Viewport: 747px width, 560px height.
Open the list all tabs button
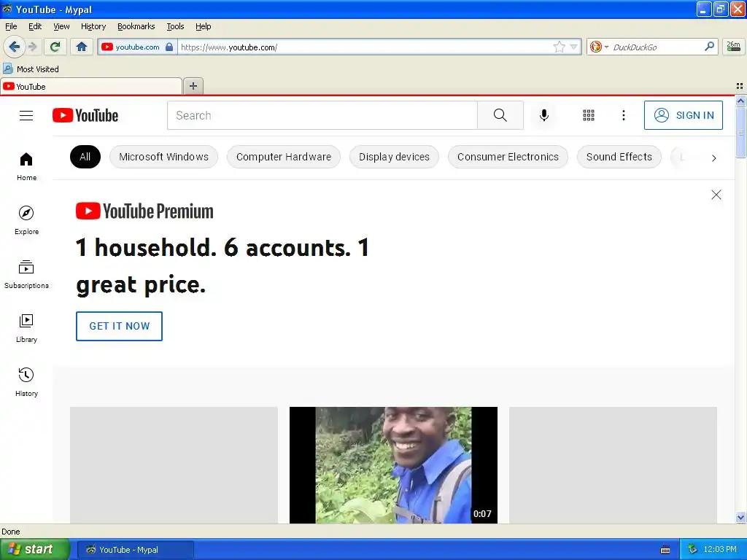point(740,86)
